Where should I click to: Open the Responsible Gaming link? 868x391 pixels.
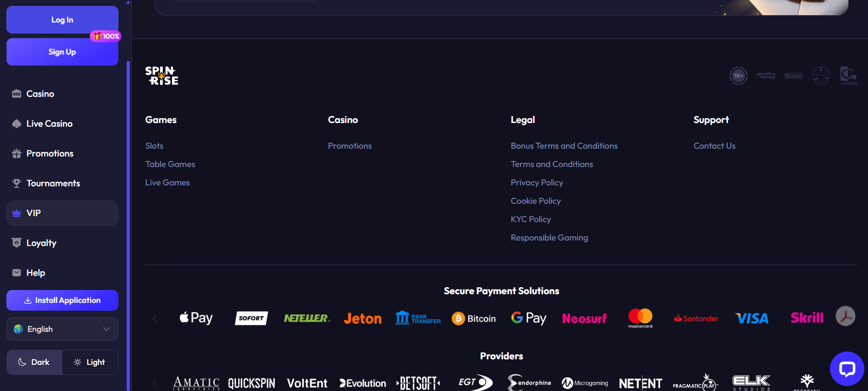pyautogui.click(x=549, y=238)
